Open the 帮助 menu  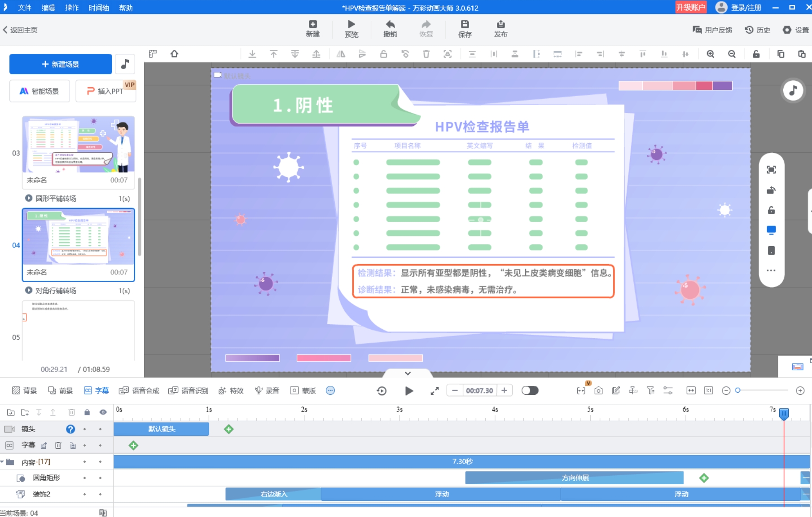(x=126, y=8)
